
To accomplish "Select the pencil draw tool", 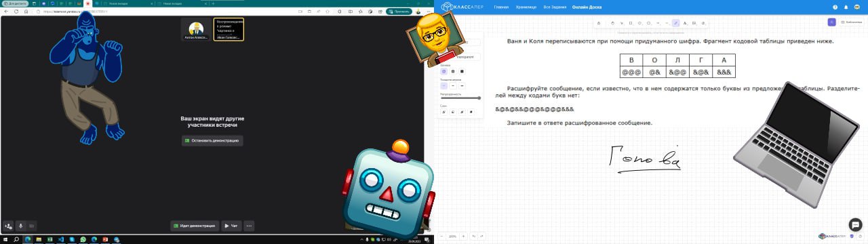I will 676,23.
